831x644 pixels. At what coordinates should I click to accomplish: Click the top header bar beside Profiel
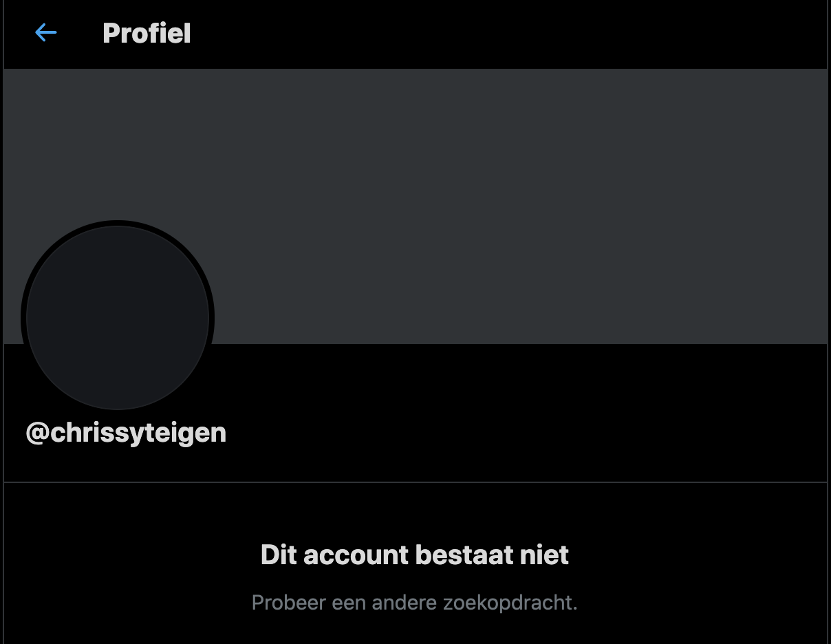tap(509, 33)
